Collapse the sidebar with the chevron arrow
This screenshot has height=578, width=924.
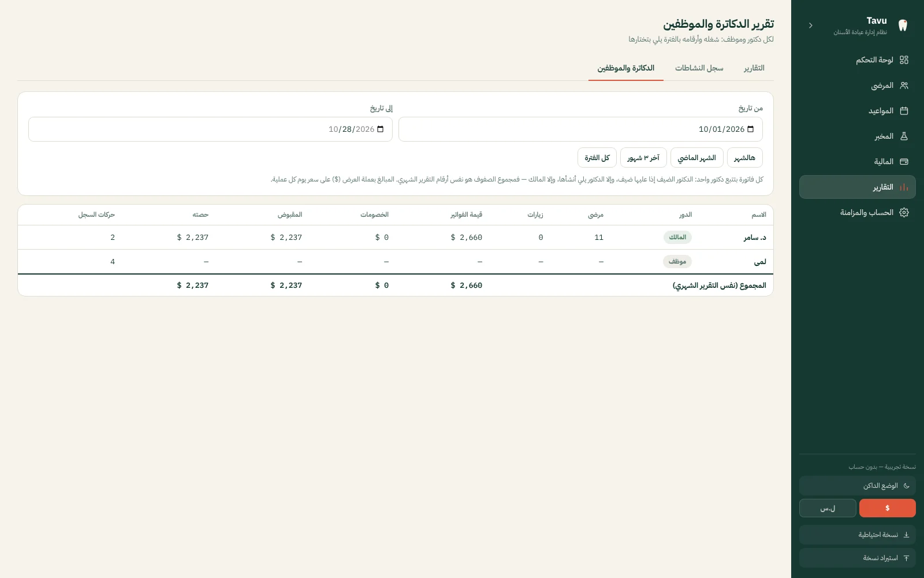click(x=811, y=25)
